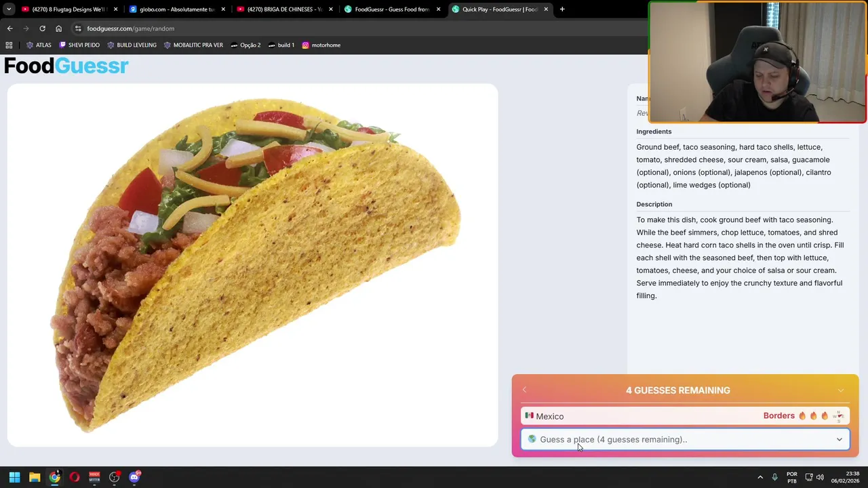Click the Discord taskbar icon
Image resolution: width=868 pixels, height=488 pixels.
[134, 477]
